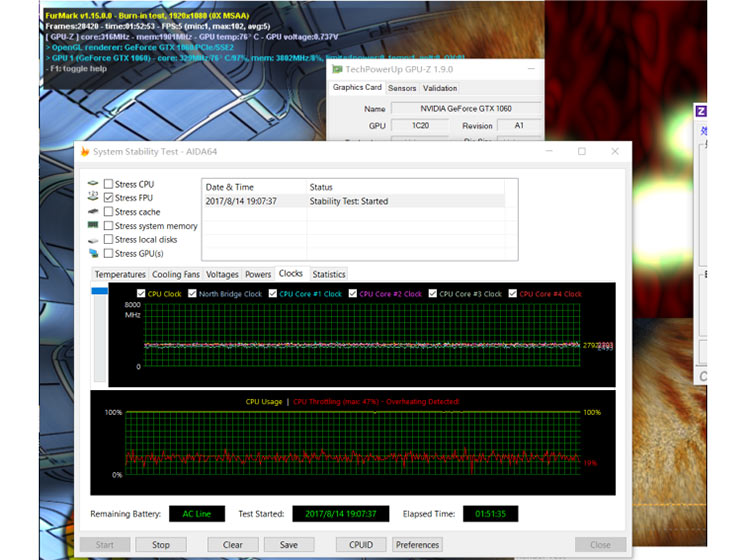Select the Clocks tab
The height and width of the screenshot is (560, 750).
(x=291, y=274)
